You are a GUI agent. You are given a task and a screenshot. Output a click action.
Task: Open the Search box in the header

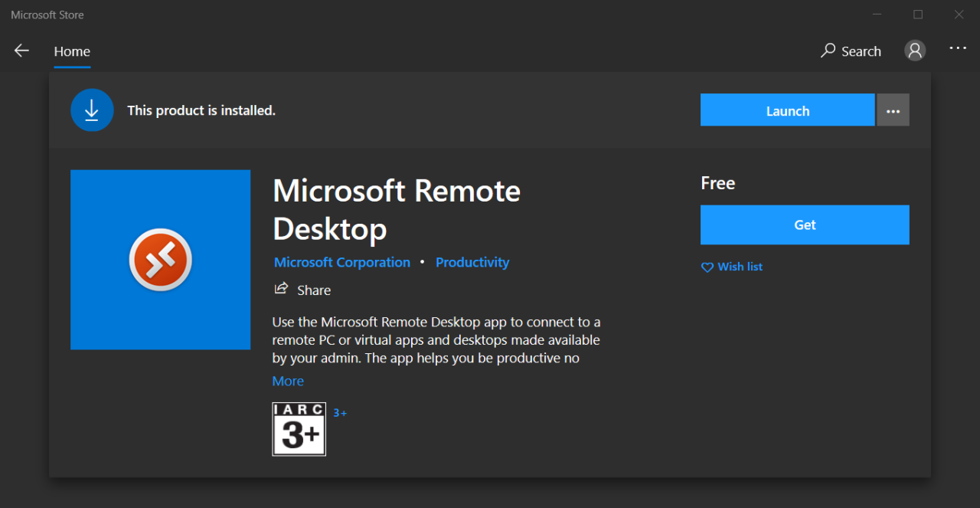[x=851, y=51]
